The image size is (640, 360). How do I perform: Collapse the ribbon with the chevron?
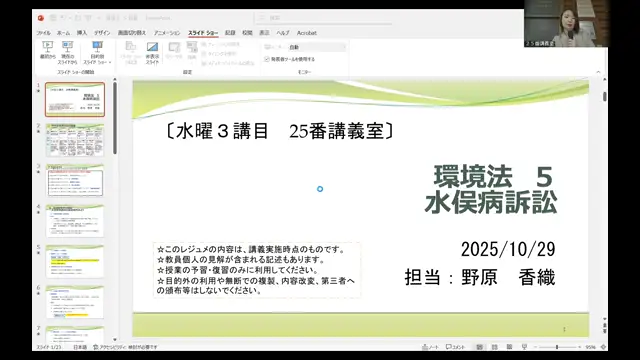tap(598, 72)
